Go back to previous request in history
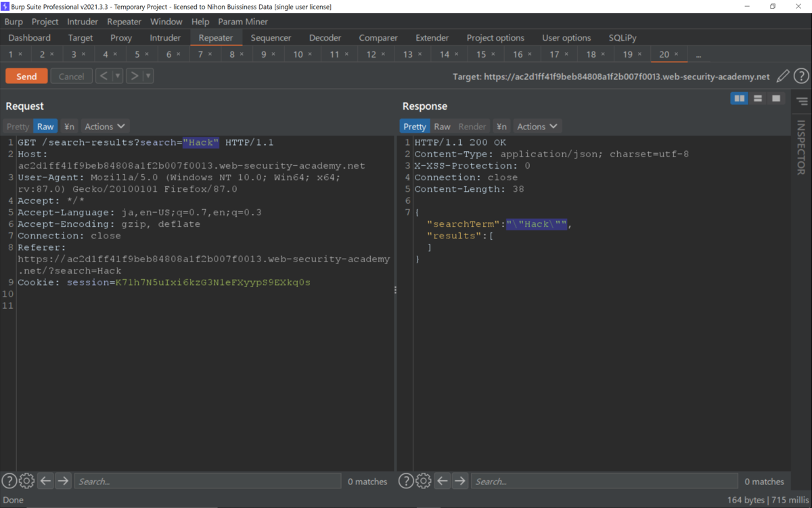 [x=104, y=76]
